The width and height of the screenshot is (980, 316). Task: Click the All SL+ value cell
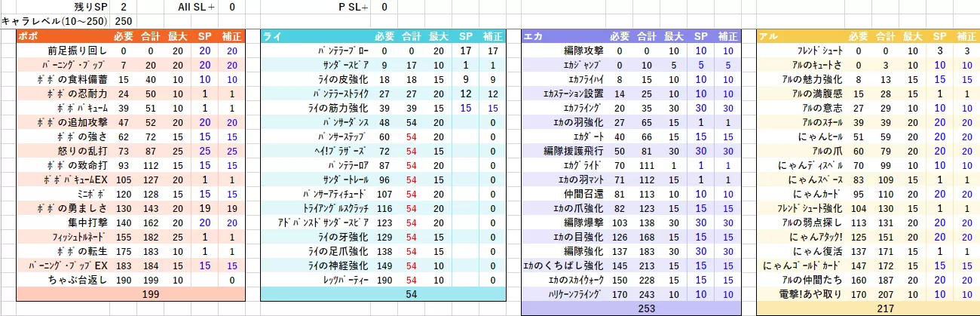pos(231,7)
